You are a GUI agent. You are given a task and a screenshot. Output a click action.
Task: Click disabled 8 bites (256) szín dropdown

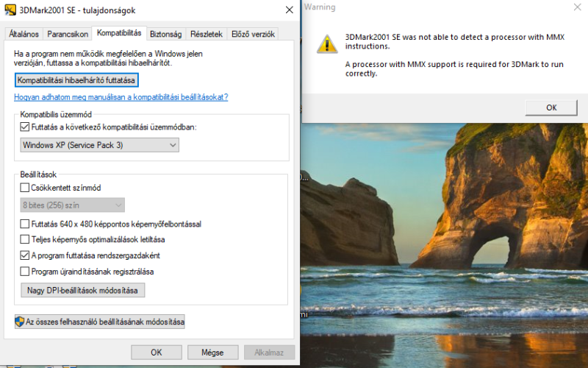pos(72,205)
